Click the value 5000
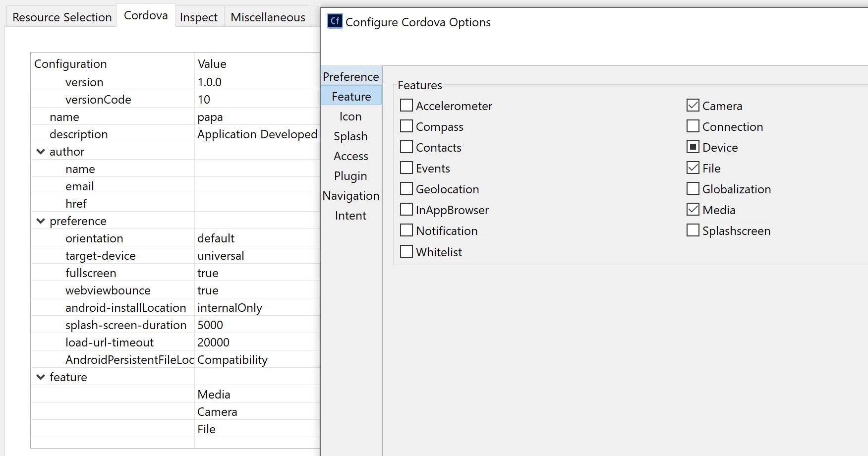Screen dimensions: 868x456 tap(210, 325)
